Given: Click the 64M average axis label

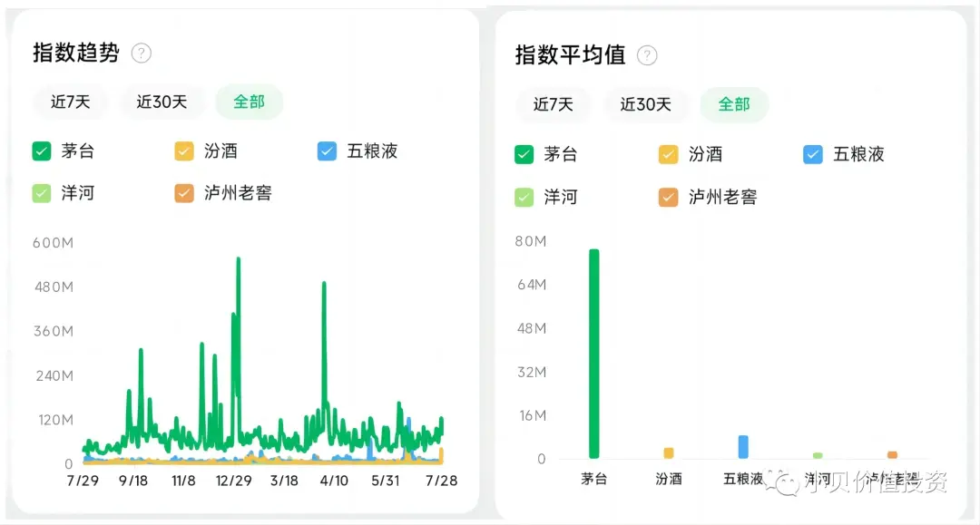Looking at the screenshot, I should click(x=532, y=286).
